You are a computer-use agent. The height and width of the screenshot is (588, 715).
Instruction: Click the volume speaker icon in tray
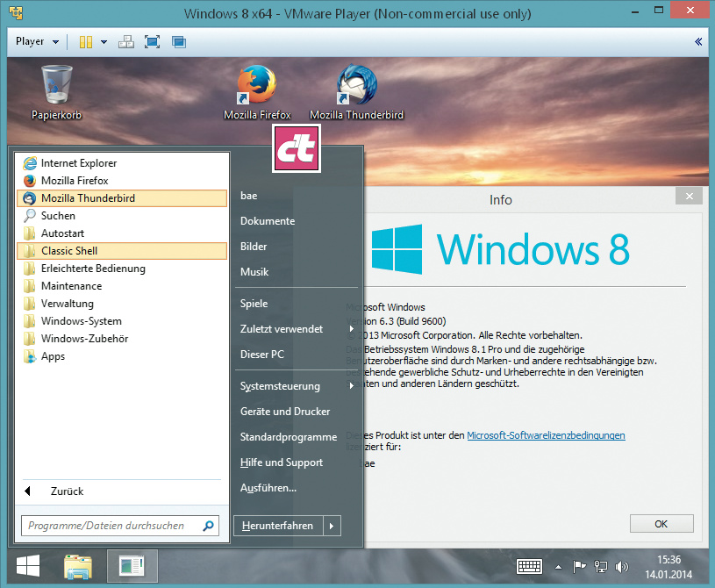(x=623, y=567)
